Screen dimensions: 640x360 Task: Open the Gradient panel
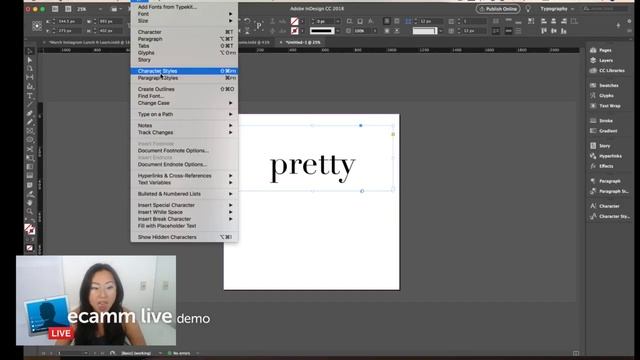click(x=604, y=131)
